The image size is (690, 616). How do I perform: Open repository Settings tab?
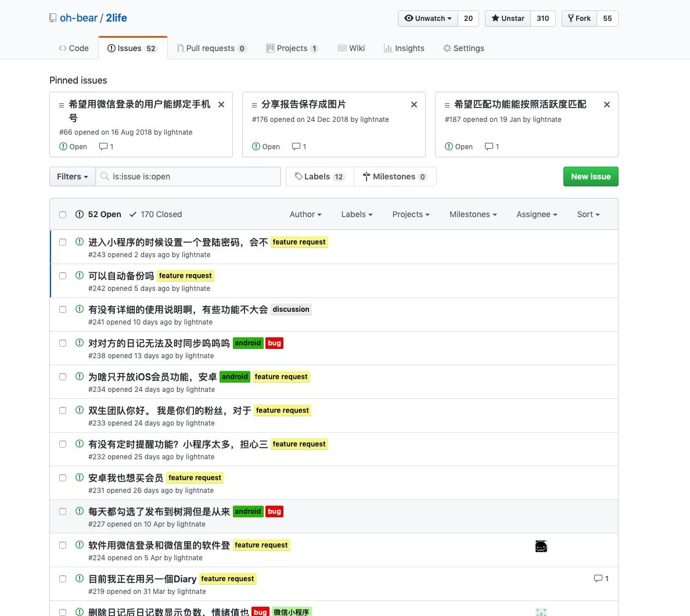pos(463,48)
